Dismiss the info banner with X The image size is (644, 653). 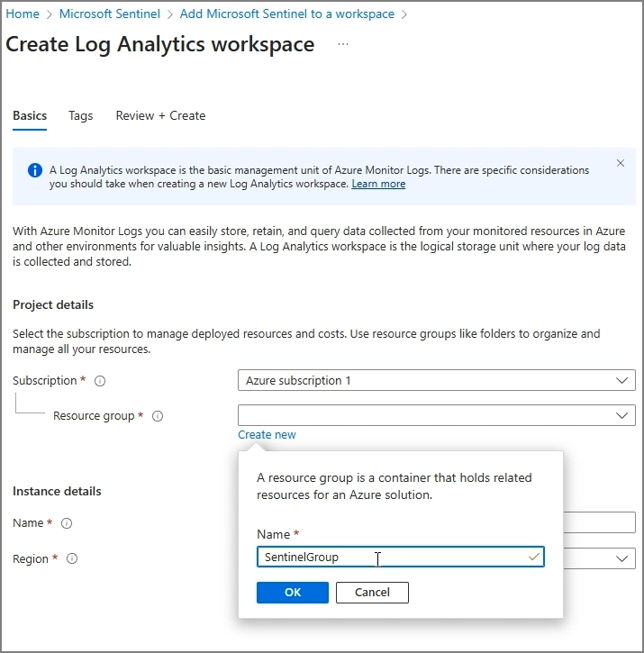pos(621,163)
